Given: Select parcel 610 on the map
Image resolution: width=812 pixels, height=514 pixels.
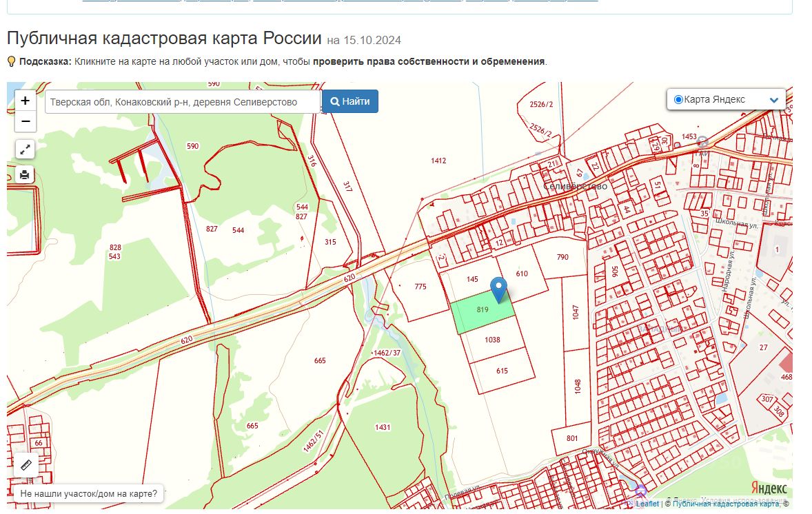Looking at the screenshot, I should click(x=522, y=274).
